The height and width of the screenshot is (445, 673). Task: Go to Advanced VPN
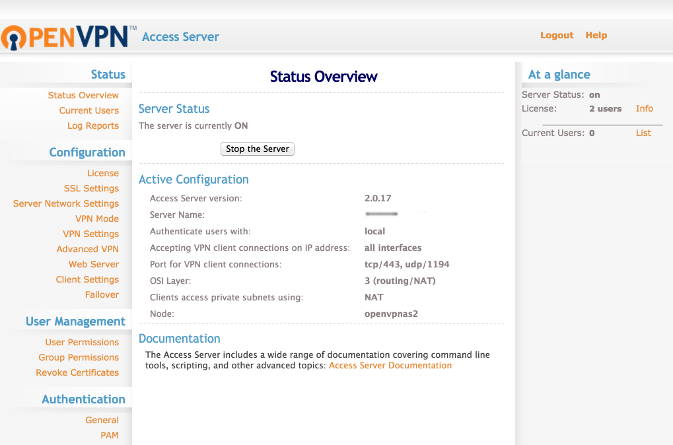[88, 249]
